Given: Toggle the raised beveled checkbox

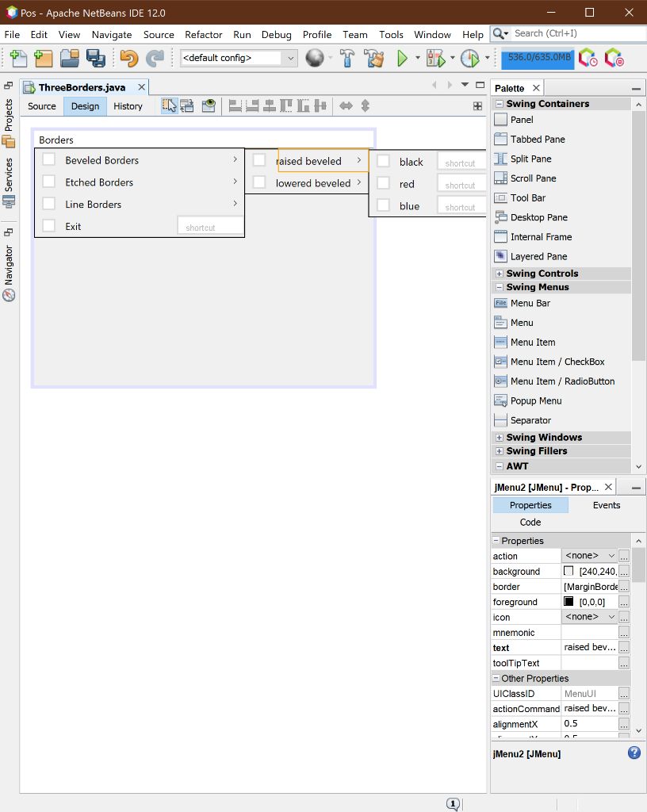Looking at the screenshot, I should 259,160.
